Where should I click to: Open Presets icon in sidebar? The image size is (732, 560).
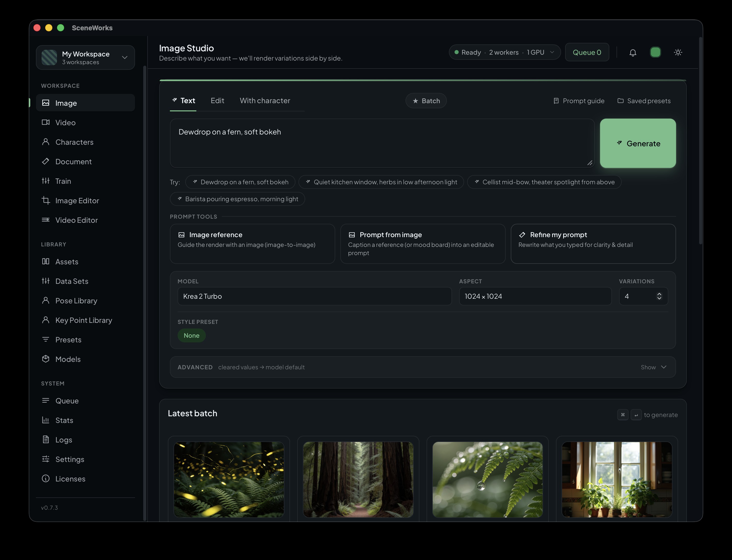[46, 340]
